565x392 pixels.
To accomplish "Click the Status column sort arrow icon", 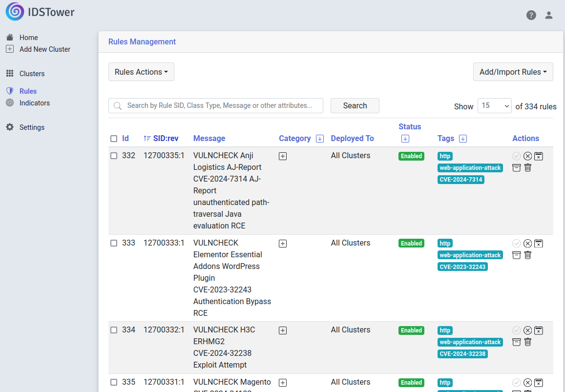I will point(405,138).
